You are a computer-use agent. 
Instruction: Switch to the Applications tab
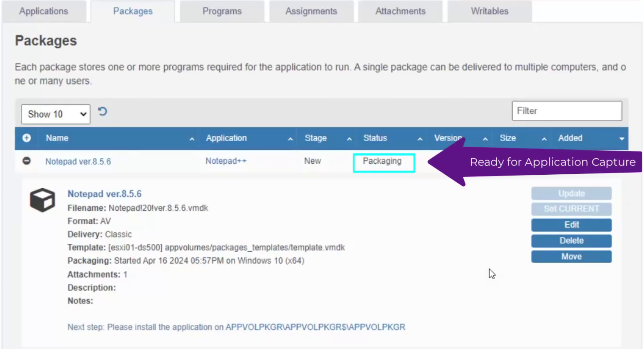pos(44,11)
